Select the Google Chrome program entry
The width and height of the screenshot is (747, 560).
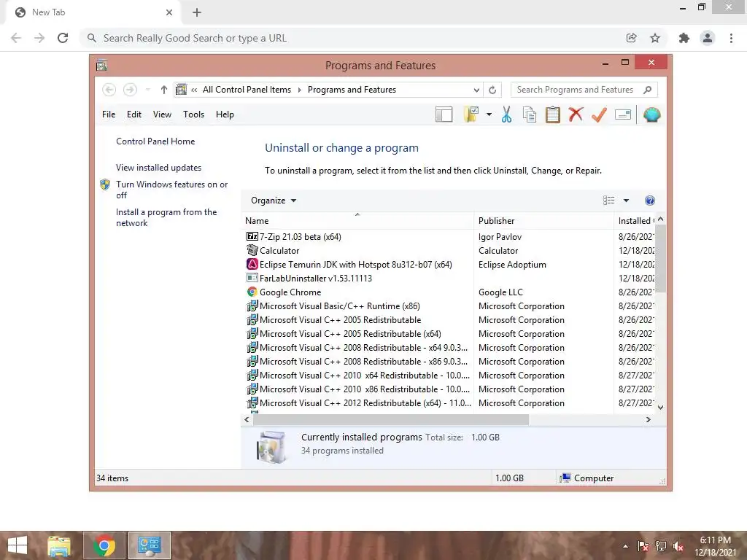(290, 292)
